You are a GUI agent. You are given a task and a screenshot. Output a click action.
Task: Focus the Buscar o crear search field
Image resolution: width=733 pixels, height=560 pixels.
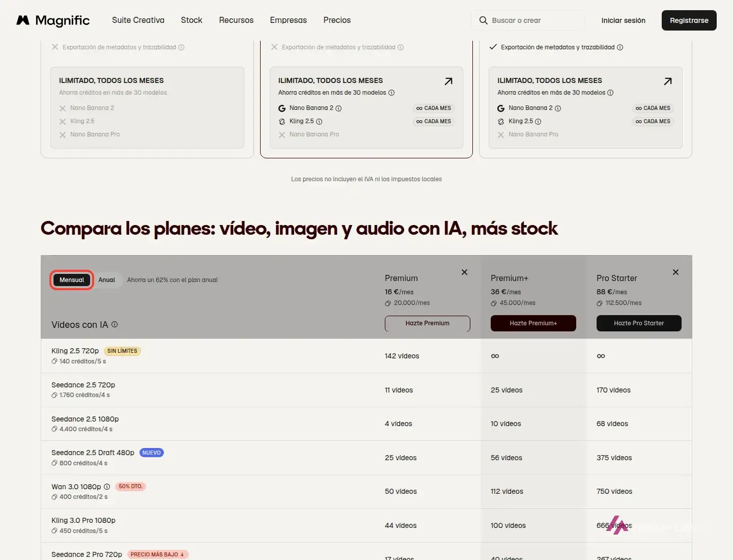(x=528, y=20)
